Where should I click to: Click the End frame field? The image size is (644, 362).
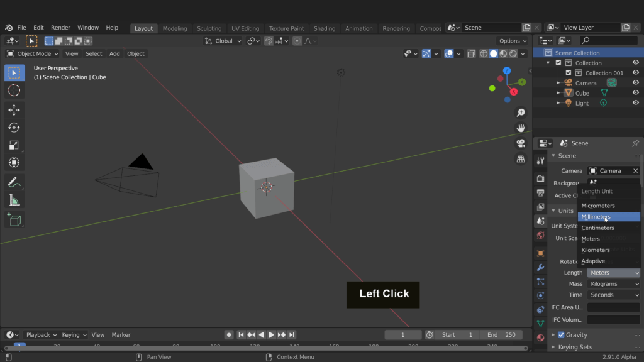pyautogui.click(x=501, y=335)
